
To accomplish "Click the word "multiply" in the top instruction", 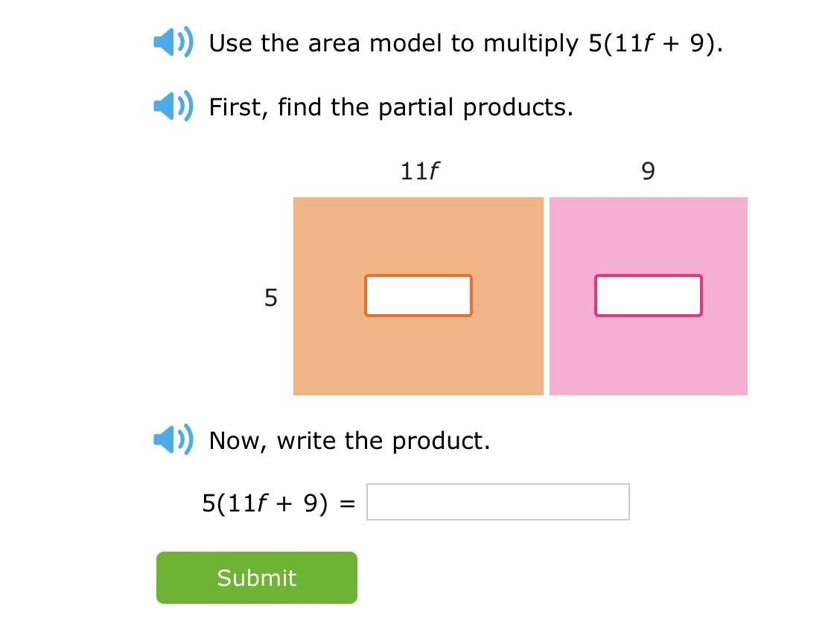I will [531, 44].
